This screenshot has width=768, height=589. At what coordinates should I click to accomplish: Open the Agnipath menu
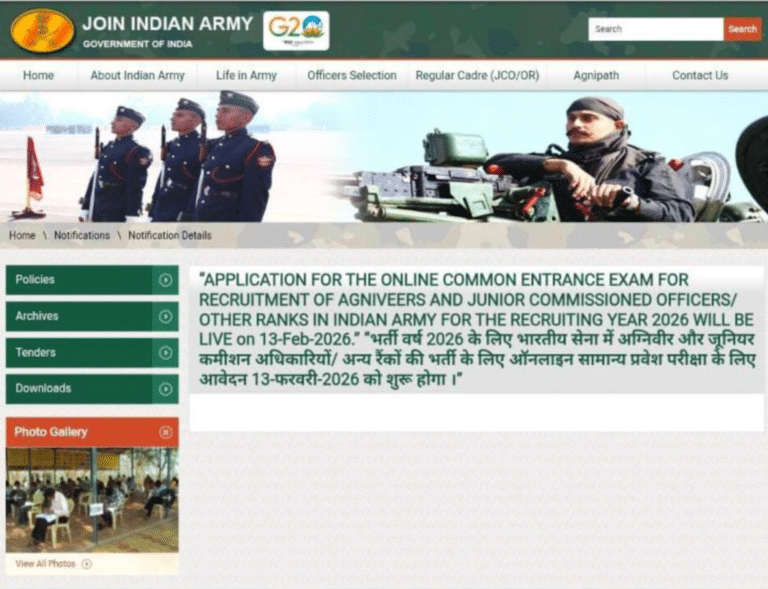596,75
